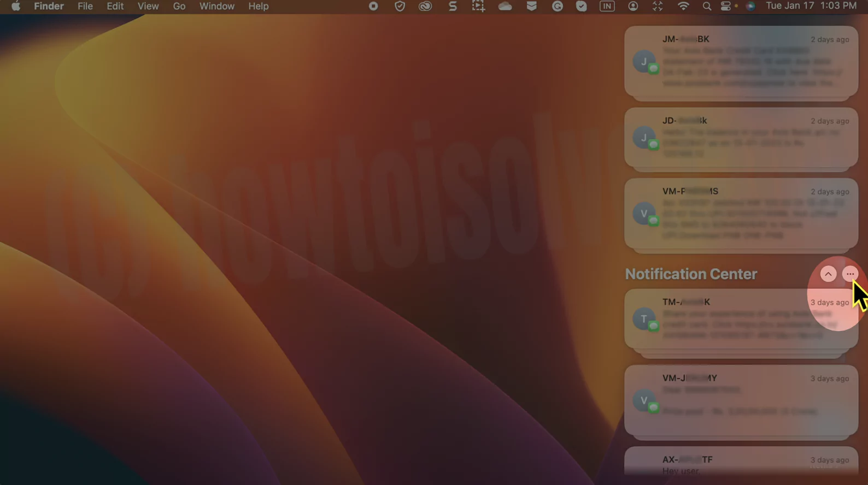Open the File menu
Screen dimensions: 868x485
pos(85,6)
